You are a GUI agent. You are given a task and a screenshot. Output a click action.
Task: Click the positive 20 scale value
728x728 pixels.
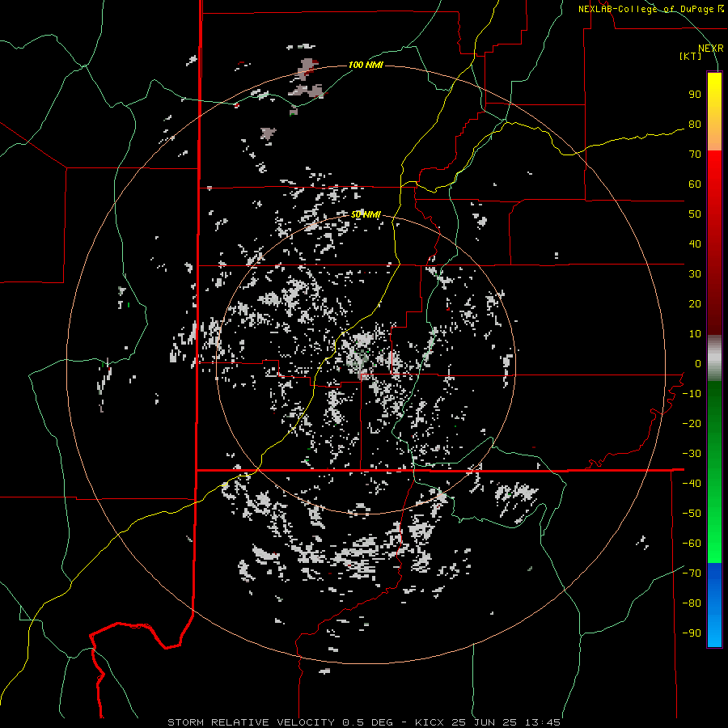click(695, 304)
